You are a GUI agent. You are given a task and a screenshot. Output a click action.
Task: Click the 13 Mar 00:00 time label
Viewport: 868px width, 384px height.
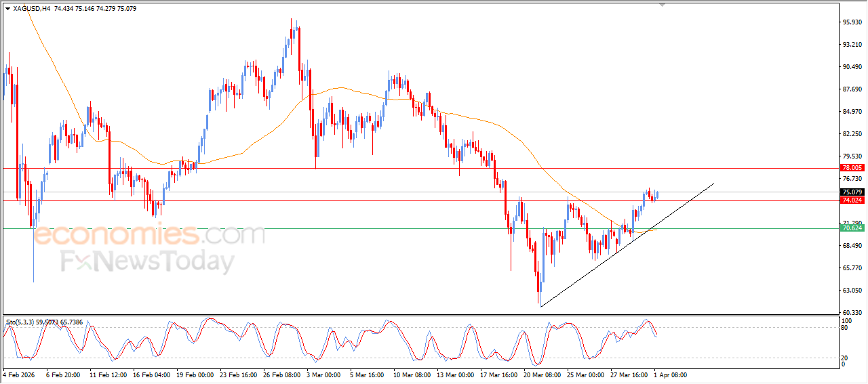click(x=456, y=374)
